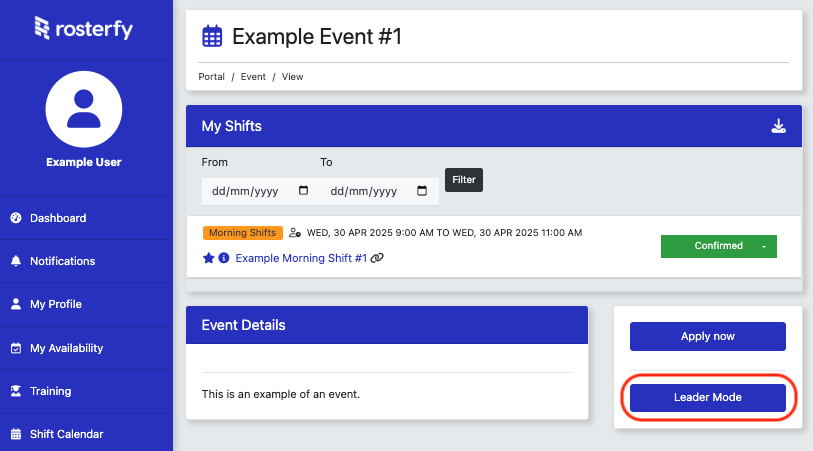Click the Filter button
This screenshot has height=451, width=813.
(x=464, y=180)
